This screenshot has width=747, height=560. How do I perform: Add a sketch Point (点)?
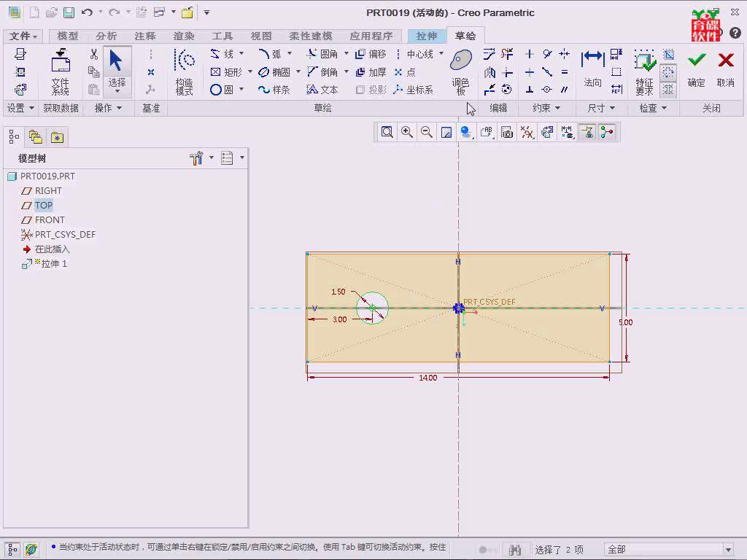pyautogui.click(x=405, y=72)
